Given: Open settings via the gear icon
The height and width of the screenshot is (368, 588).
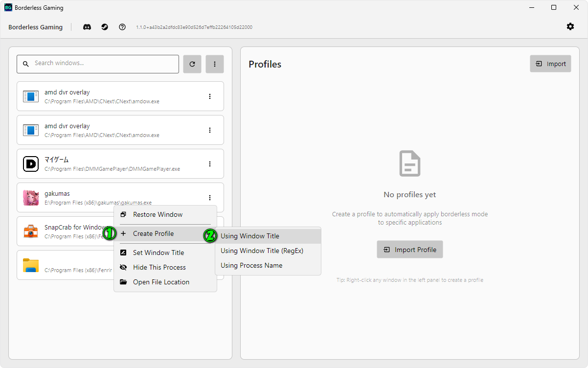Looking at the screenshot, I should pyautogui.click(x=570, y=26).
